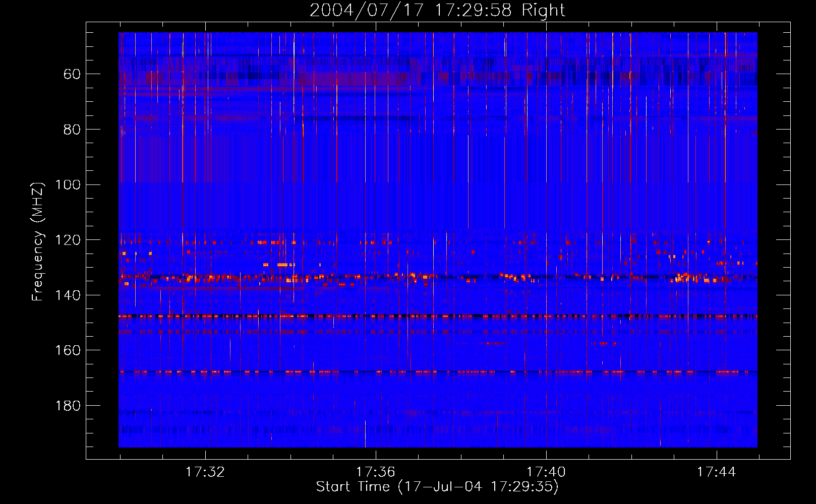The image size is (816, 504).
Task: Click the plot title '2004/07/17 17:29:58 Right'
Action: click(437, 10)
